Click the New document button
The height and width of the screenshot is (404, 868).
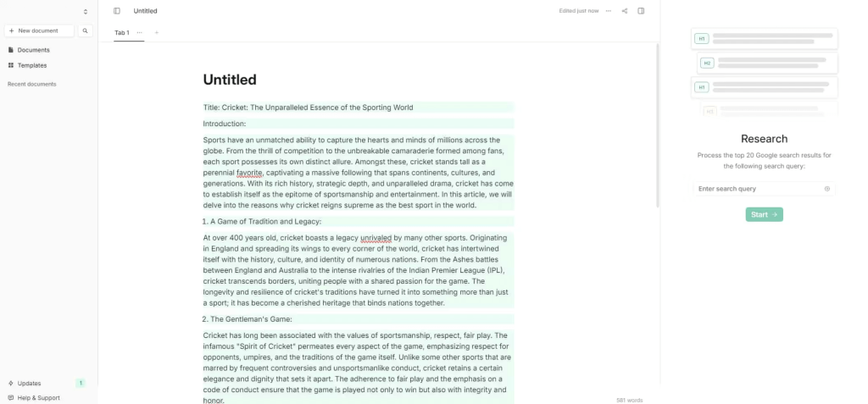tap(40, 30)
